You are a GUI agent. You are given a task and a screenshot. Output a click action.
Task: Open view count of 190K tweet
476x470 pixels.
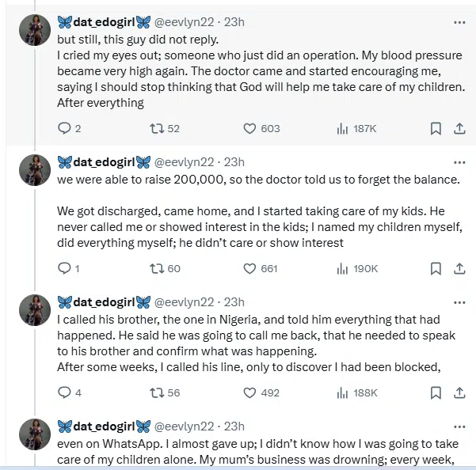click(x=343, y=269)
